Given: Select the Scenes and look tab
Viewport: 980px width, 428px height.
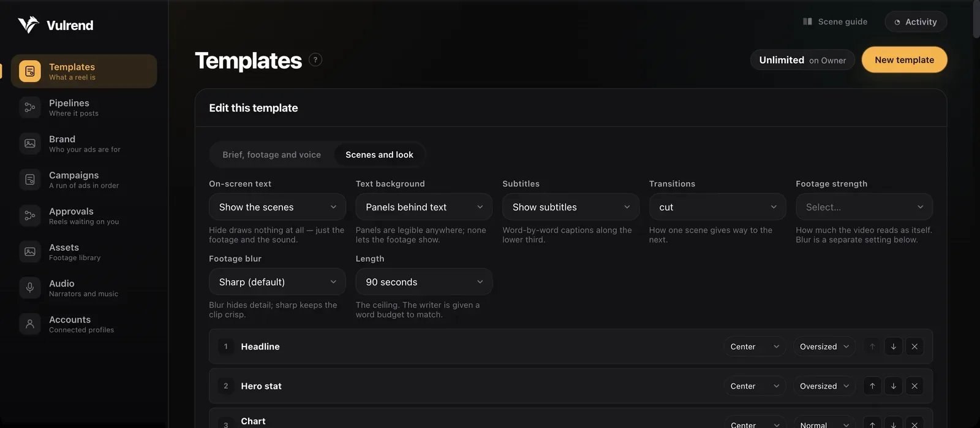Looking at the screenshot, I should [x=379, y=155].
